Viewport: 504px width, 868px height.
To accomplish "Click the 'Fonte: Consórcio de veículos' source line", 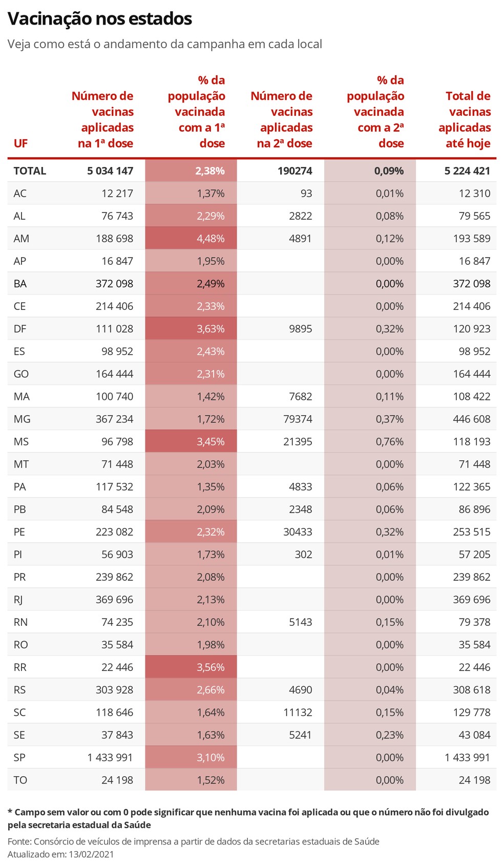I will [x=194, y=841].
